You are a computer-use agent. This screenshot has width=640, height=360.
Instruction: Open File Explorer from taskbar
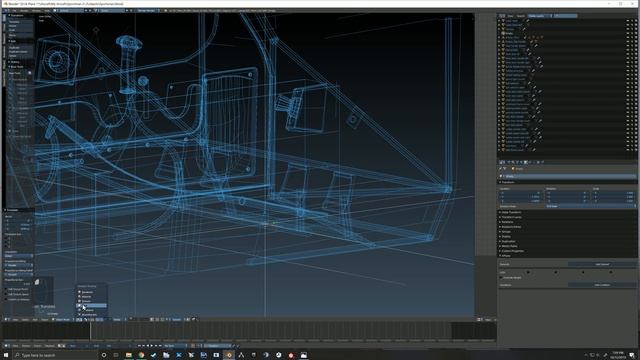click(x=129, y=355)
